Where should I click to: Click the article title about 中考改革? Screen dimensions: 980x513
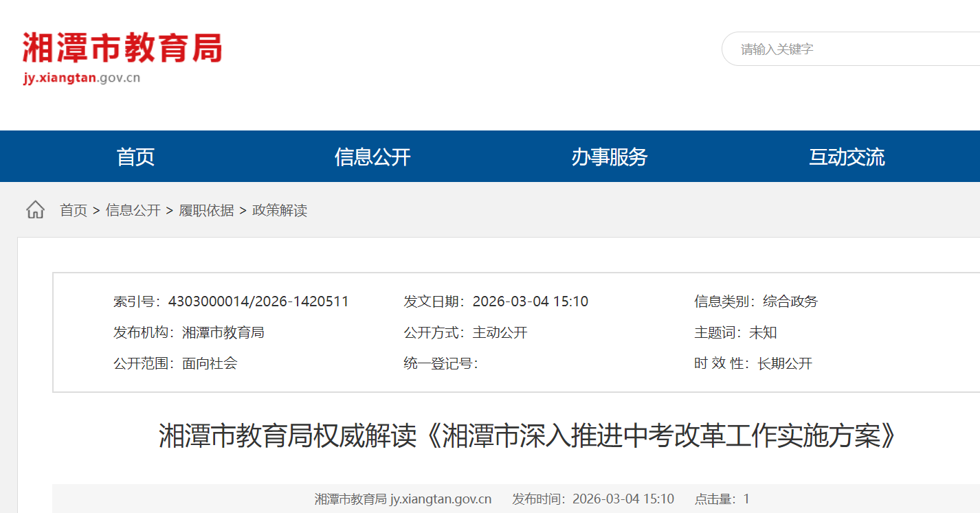tap(528, 436)
